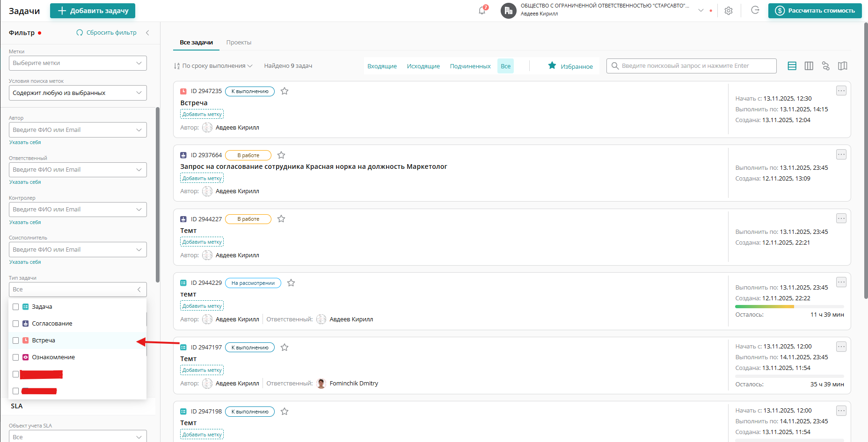Star task ID 2947198 as favorite
The height and width of the screenshot is (442, 868).
[284, 412]
